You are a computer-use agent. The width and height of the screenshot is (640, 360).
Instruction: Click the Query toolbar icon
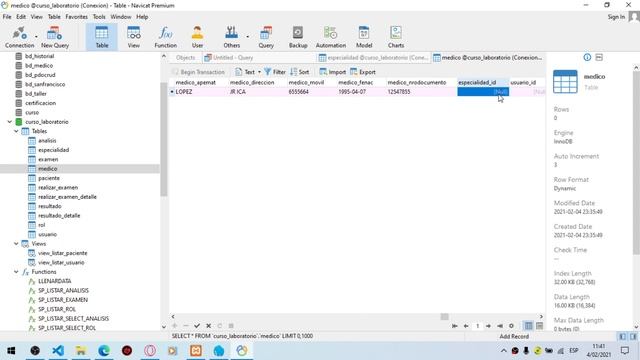click(x=266, y=37)
